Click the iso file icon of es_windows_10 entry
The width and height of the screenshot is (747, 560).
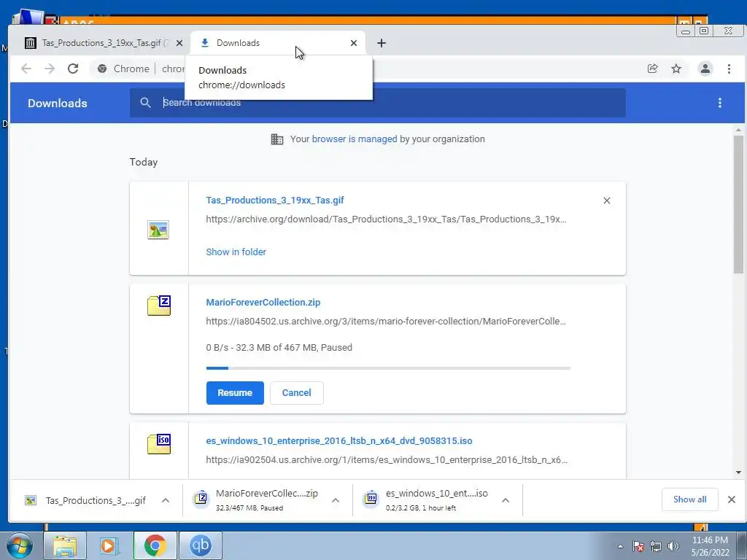coord(159,444)
